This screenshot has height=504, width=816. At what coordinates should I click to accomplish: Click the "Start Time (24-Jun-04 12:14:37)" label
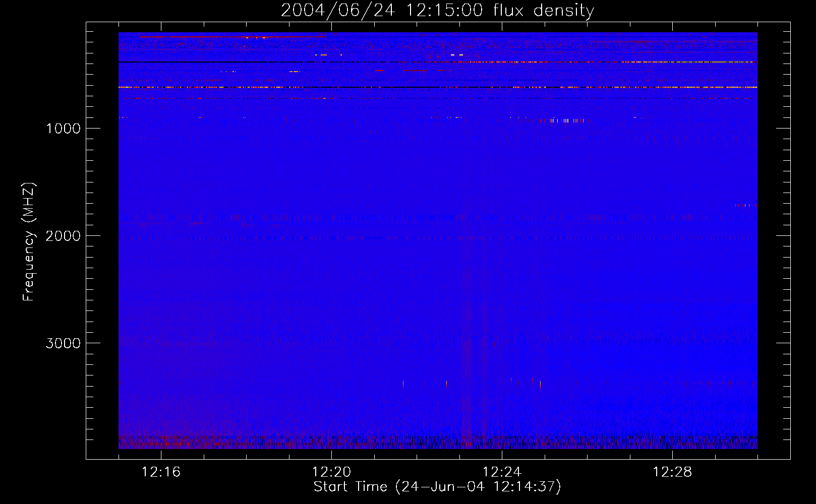pyautogui.click(x=437, y=487)
